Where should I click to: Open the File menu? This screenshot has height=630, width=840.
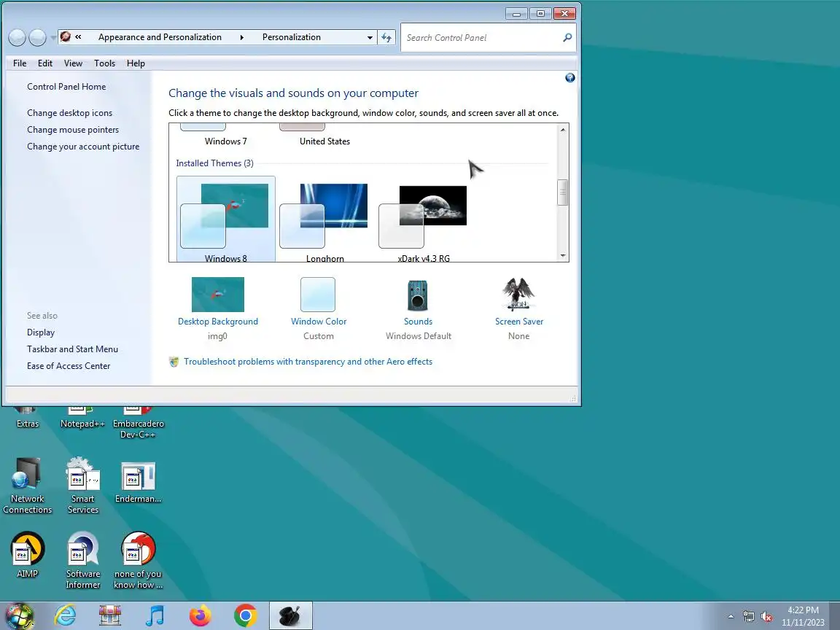pos(20,63)
